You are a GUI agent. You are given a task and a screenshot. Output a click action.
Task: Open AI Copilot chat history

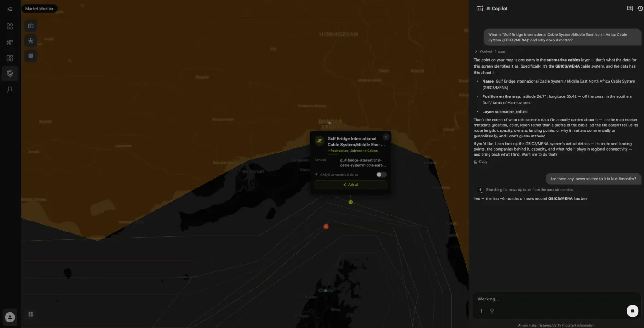pos(640,8)
